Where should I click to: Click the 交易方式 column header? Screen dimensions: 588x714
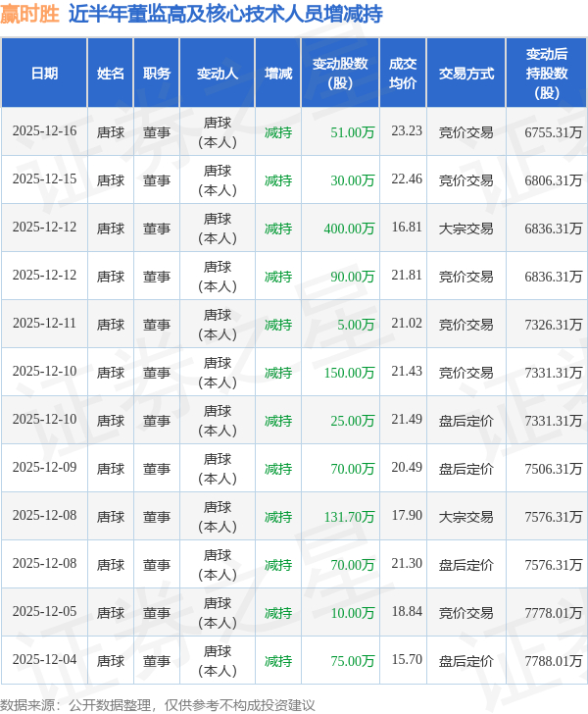(x=466, y=74)
